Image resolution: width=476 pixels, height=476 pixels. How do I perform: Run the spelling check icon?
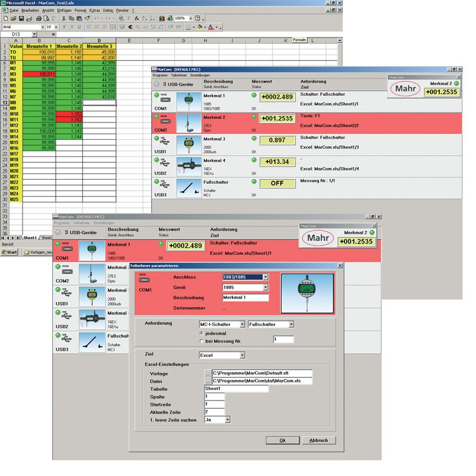[54, 18]
